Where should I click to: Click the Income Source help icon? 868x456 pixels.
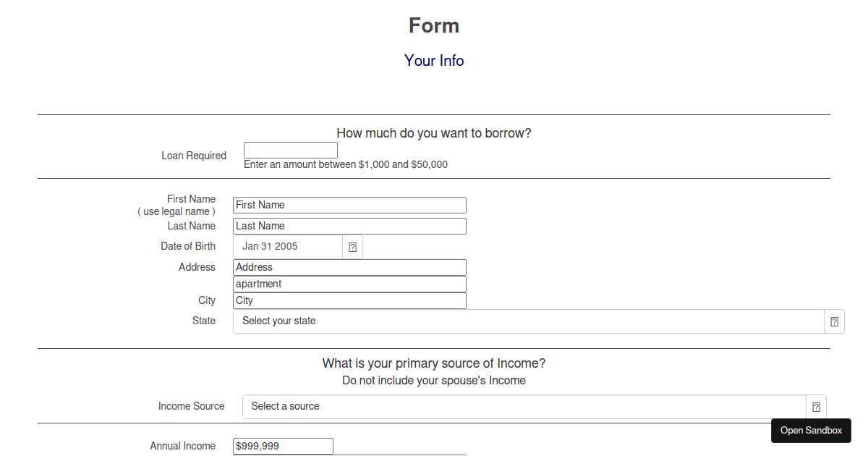click(x=816, y=406)
